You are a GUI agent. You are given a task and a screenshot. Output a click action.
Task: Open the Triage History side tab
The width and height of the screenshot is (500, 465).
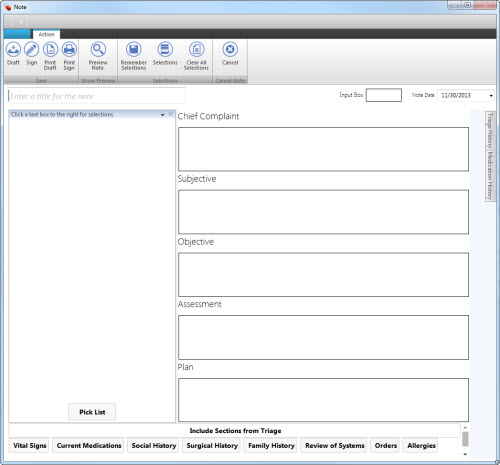(489, 131)
